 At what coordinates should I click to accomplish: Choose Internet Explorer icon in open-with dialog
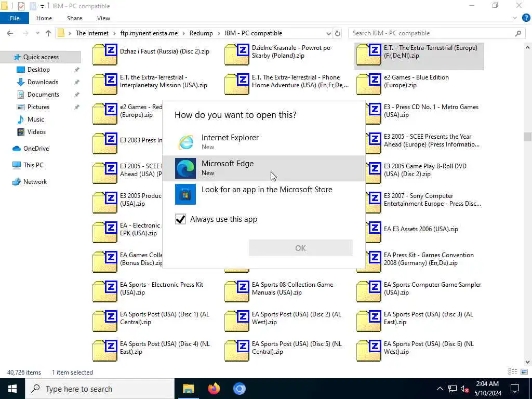185,142
